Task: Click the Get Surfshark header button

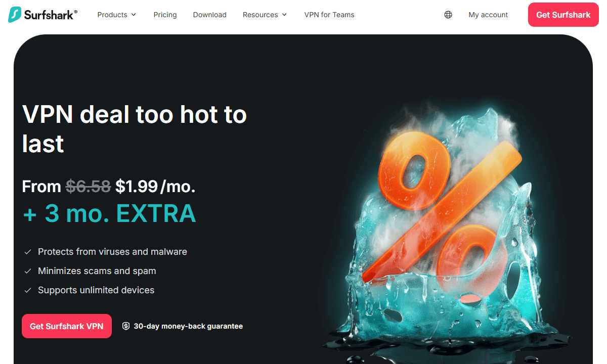Action: click(x=563, y=15)
